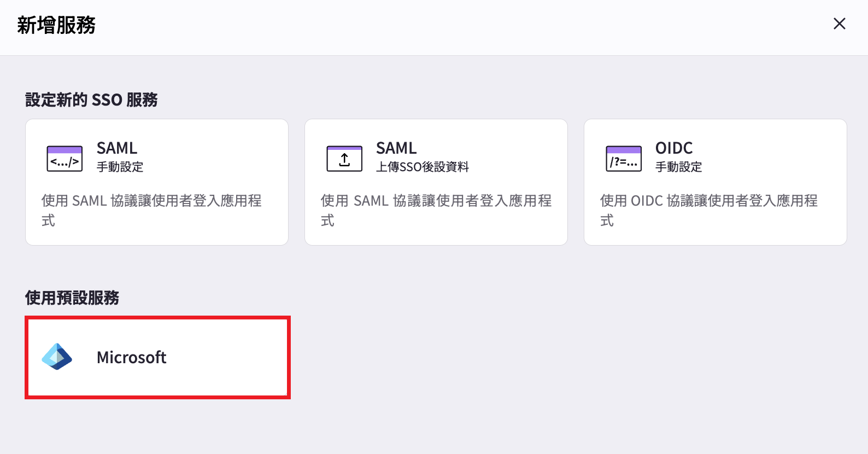The image size is (868, 454).
Task: Click the OIDC card description text
Action: click(x=708, y=210)
